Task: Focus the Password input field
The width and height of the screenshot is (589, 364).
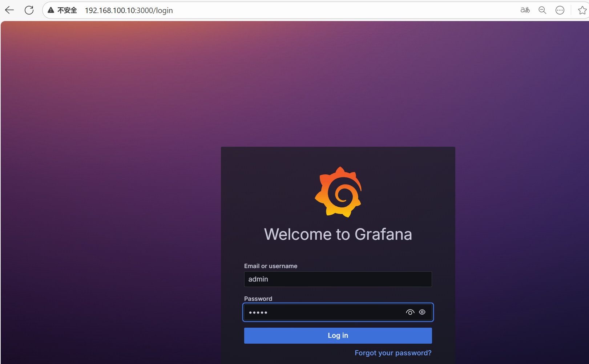Action: (x=338, y=312)
